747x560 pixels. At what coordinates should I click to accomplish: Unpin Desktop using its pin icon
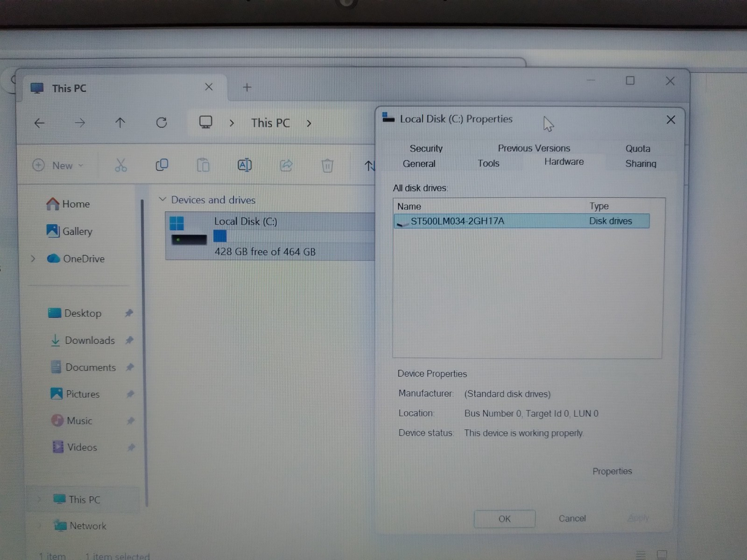(x=129, y=313)
